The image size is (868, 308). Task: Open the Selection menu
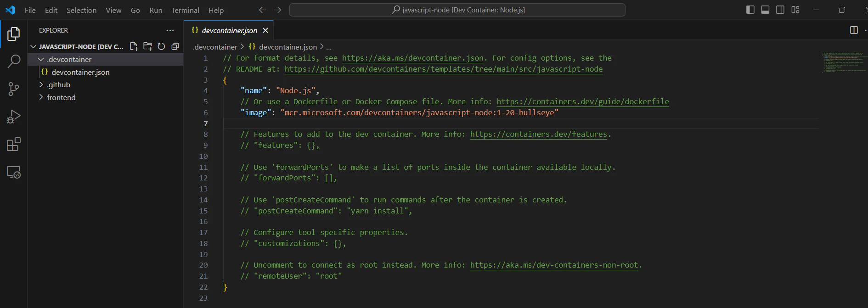[81, 10]
